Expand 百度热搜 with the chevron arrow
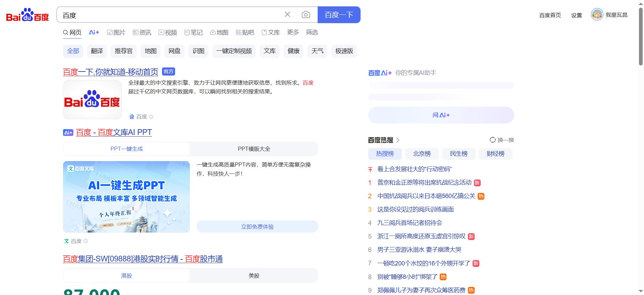Viewport: 644px width, 295px height. [x=398, y=140]
